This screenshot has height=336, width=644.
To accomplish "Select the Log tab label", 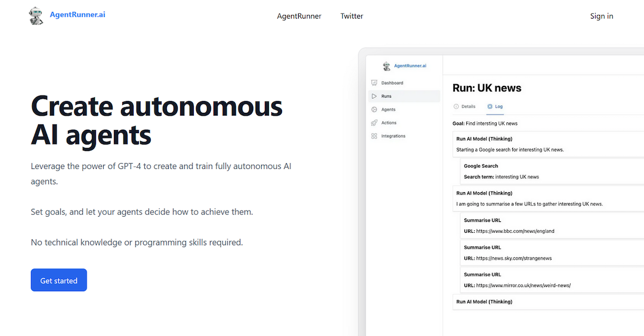I will [x=499, y=106].
